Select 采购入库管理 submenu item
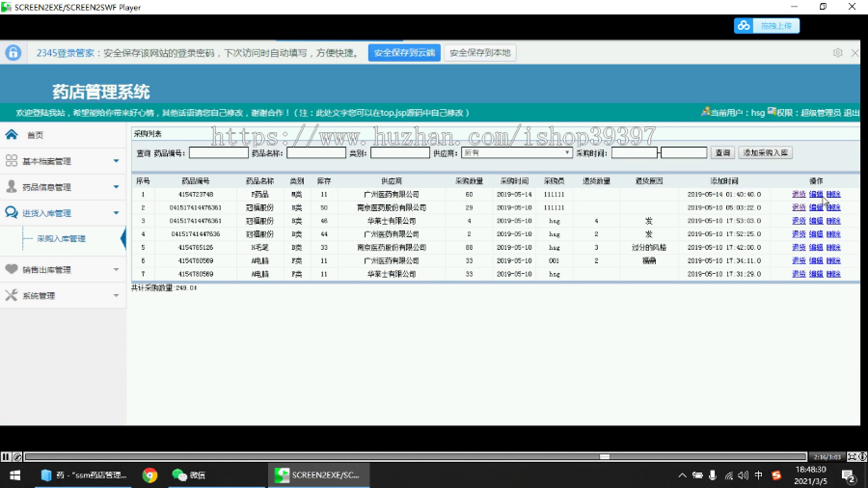868x488 pixels. coord(61,238)
